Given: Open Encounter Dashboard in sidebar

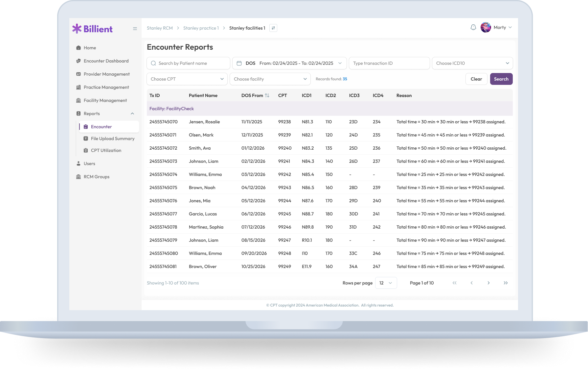Looking at the screenshot, I should coord(106,61).
